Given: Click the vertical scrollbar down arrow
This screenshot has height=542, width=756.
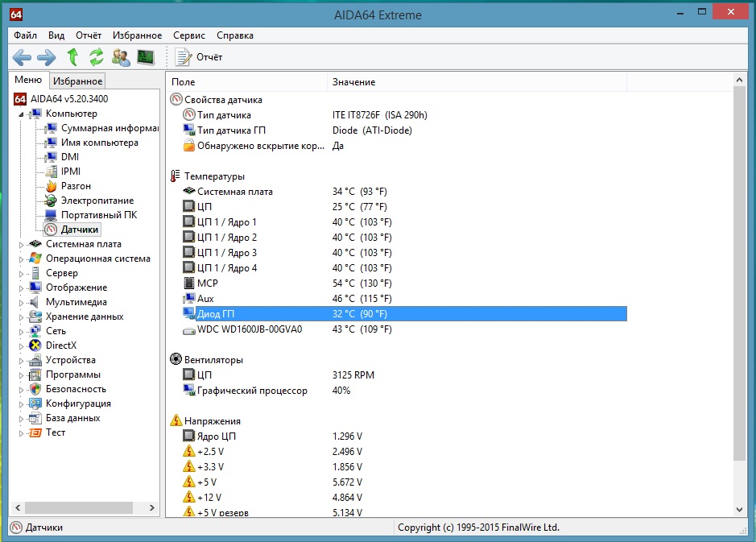Looking at the screenshot, I should point(740,509).
